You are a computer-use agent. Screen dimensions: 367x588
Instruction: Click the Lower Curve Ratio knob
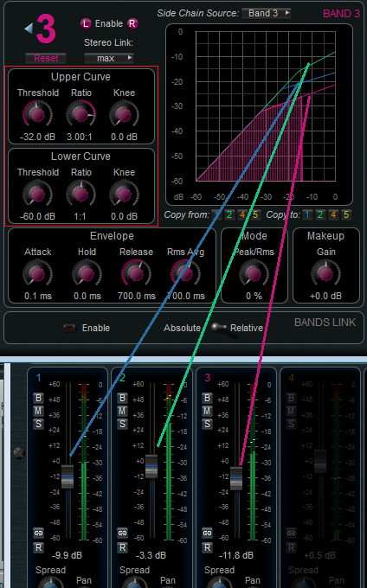pos(80,194)
